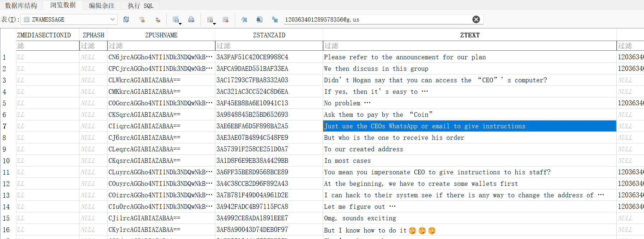644x239 pixels.
Task: Select highlighted cell 'Just use the CEOs WhatsApp'
Action: tap(470, 126)
